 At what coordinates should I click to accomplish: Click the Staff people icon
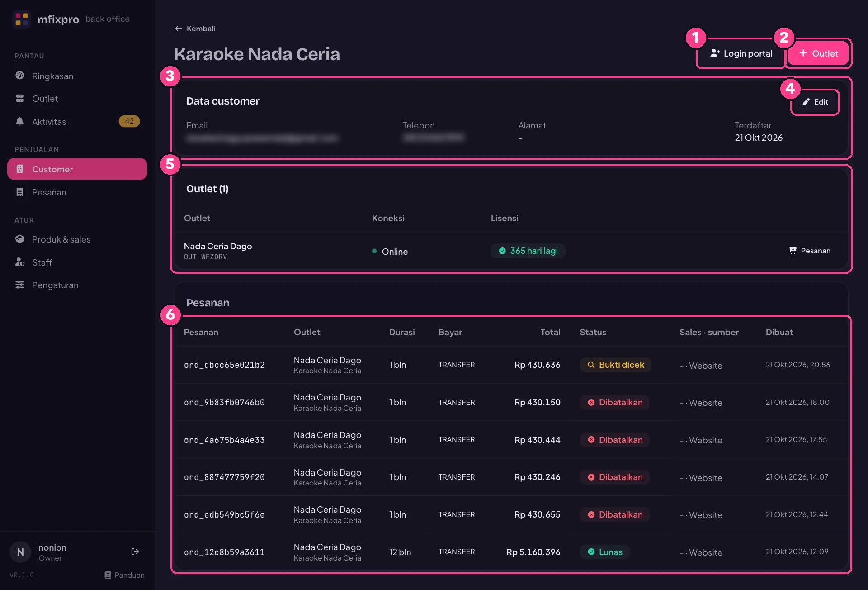coord(19,262)
